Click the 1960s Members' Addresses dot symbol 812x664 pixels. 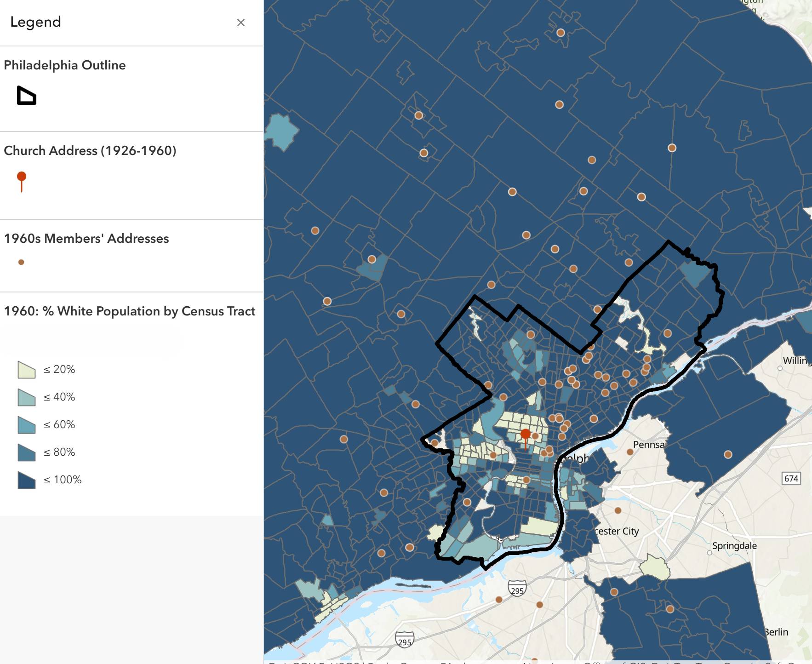pos(21,262)
